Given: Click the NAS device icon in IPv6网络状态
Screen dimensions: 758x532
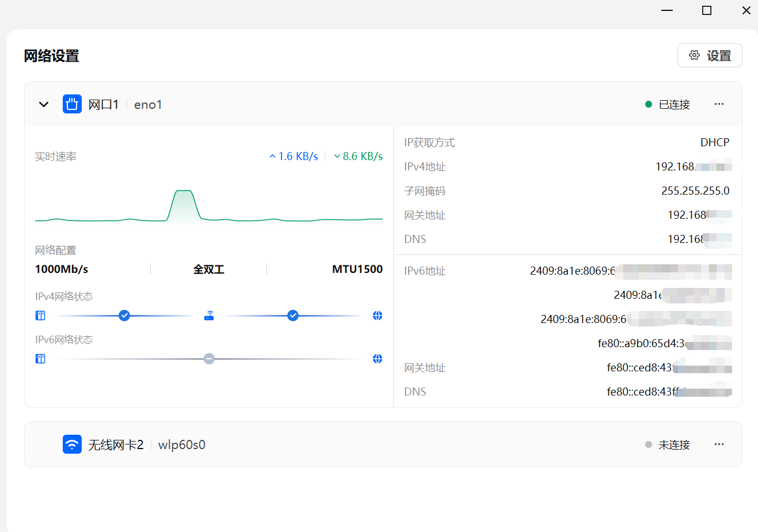Looking at the screenshot, I should point(40,359).
